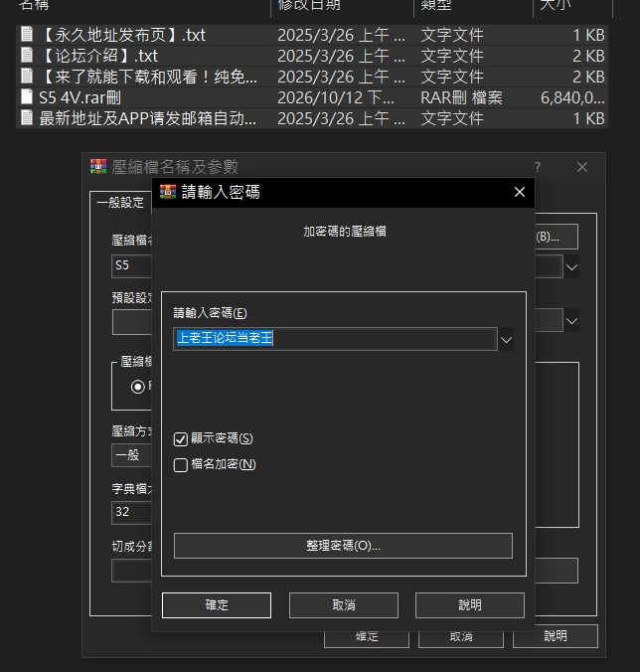Enable the 檔名加密 checkbox
Image resolution: width=640 pixels, height=672 pixels.
coord(180,465)
